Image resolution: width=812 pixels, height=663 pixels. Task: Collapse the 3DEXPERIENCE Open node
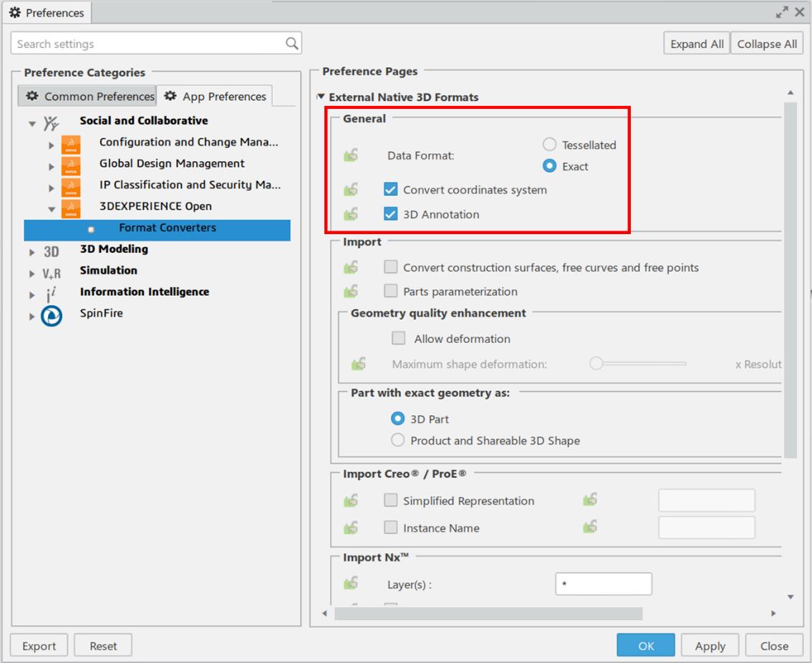52,209
